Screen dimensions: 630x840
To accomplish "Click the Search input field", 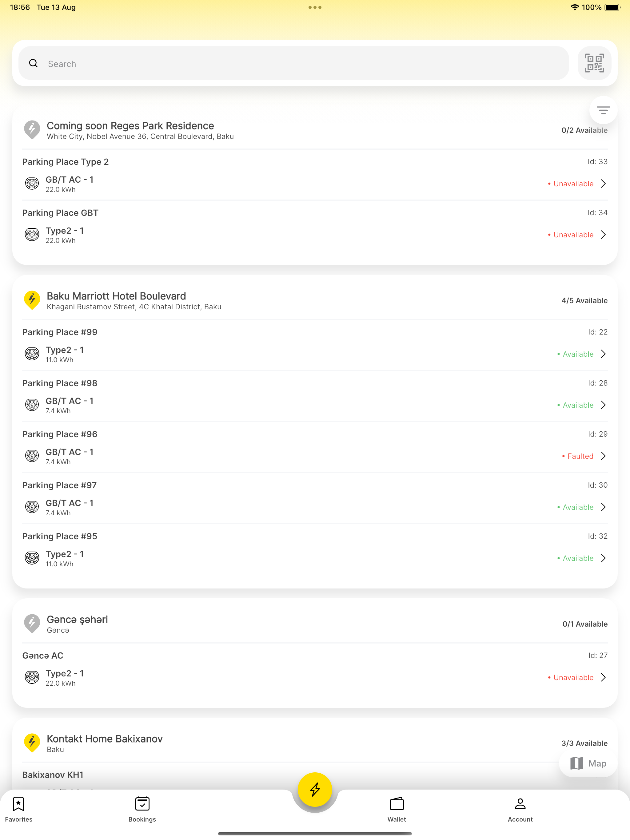I will pyautogui.click(x=293, y=63).
